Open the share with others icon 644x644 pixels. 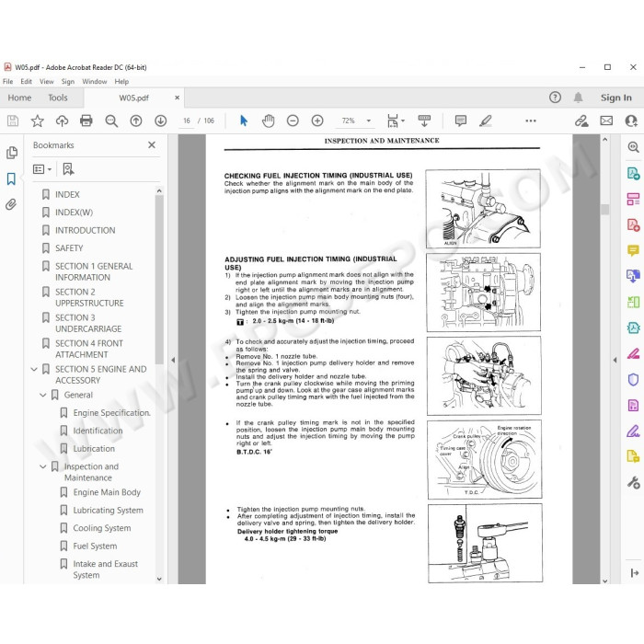pyautogui.click(x=631, y=121)
